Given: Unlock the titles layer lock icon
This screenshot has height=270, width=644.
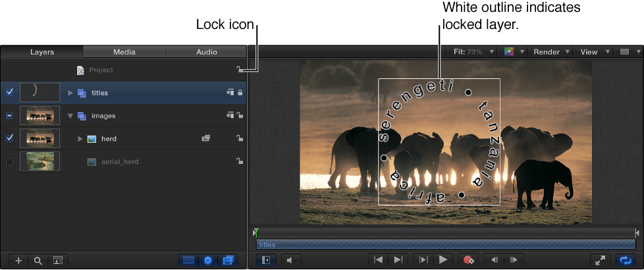Looking at the screenshot, I should pos(240,93).
